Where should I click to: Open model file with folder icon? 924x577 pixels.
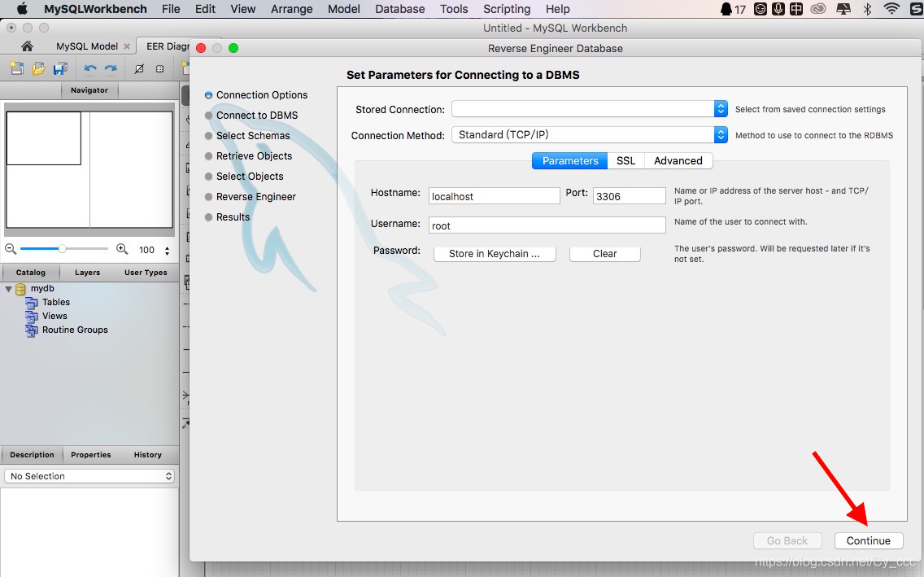coord(39,68)
